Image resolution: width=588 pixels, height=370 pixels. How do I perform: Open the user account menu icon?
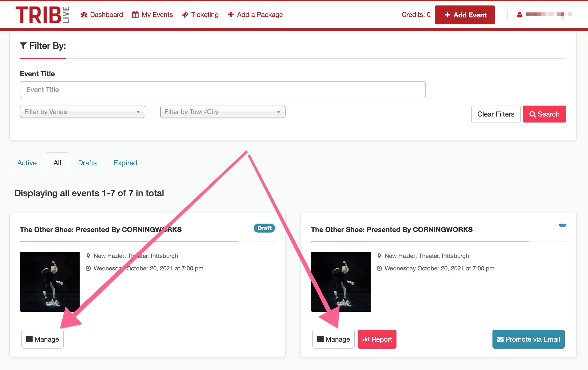coord(520,15)
